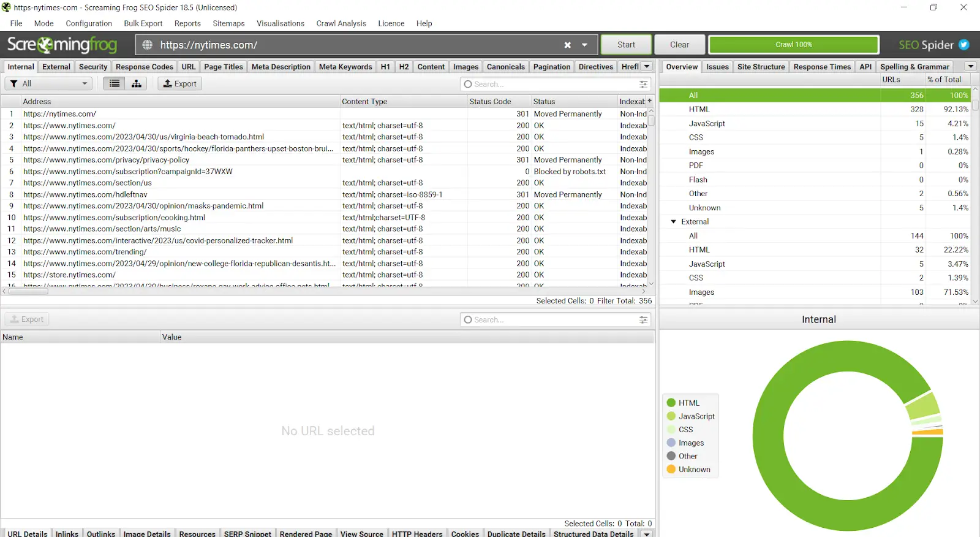Select External Images row in Overview
Image resolution: width=980 pixels, height=537 pixels.
[x=816, y=292]
